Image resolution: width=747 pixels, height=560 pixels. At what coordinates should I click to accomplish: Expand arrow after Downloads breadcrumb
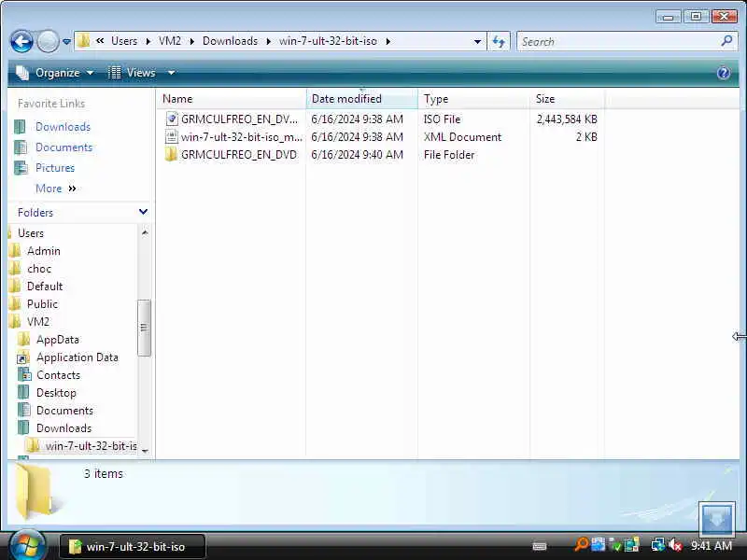269,41
